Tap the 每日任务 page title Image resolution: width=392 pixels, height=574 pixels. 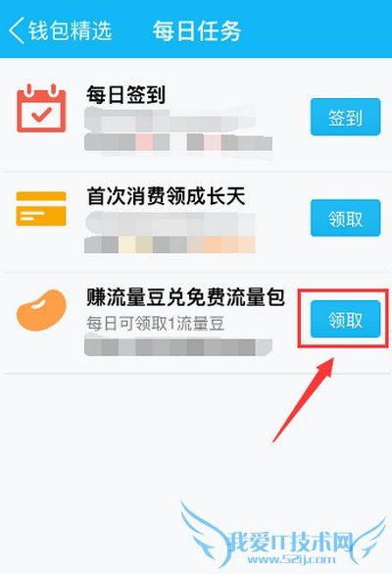tap(197, 30)
